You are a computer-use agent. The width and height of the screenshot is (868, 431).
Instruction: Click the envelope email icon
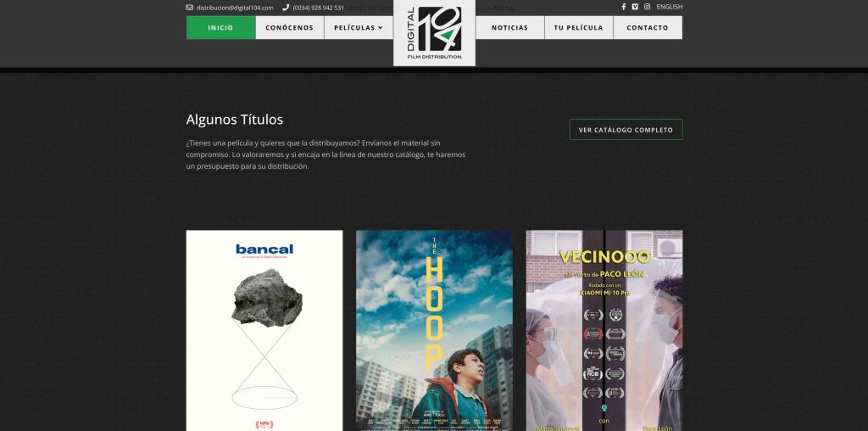tap(190, 8)
